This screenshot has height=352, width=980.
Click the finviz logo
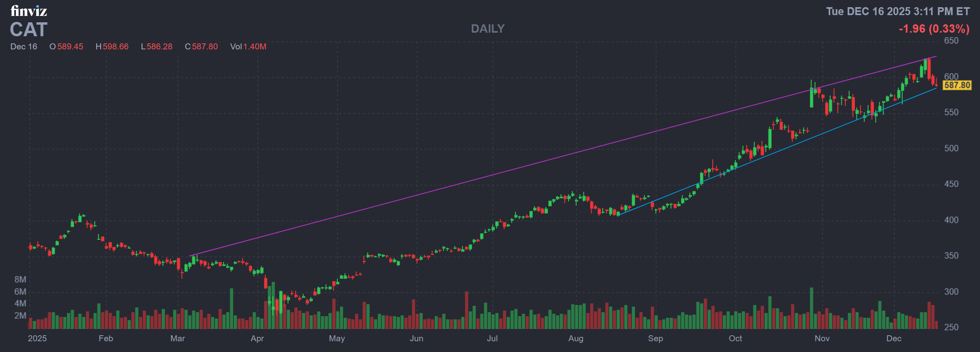[29, 11]
